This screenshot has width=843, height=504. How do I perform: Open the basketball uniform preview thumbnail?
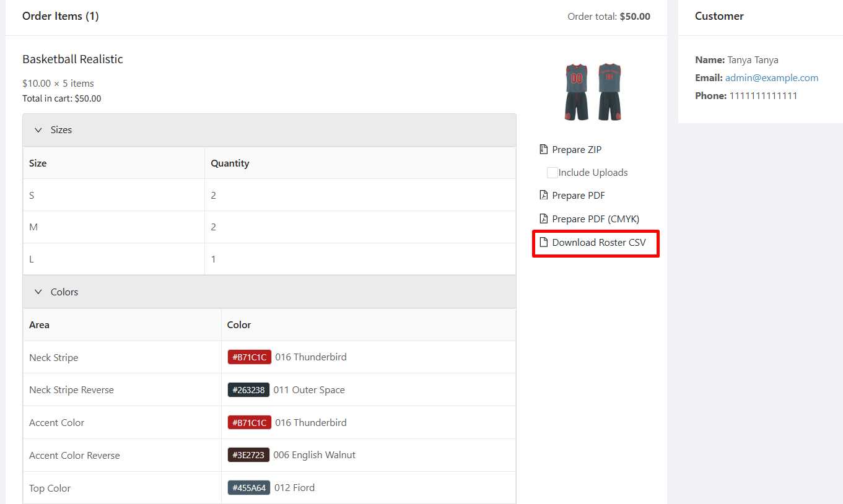pos(593,92)
